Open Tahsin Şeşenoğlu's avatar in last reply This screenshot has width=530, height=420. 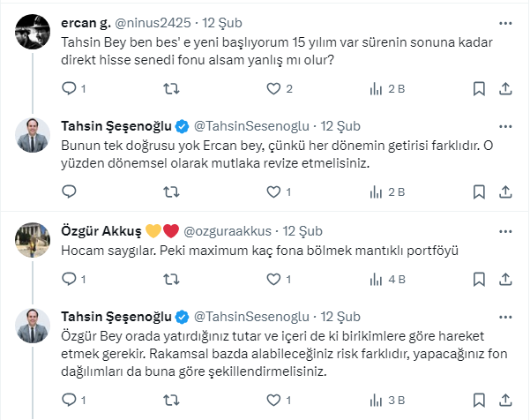tap(35, 327)
